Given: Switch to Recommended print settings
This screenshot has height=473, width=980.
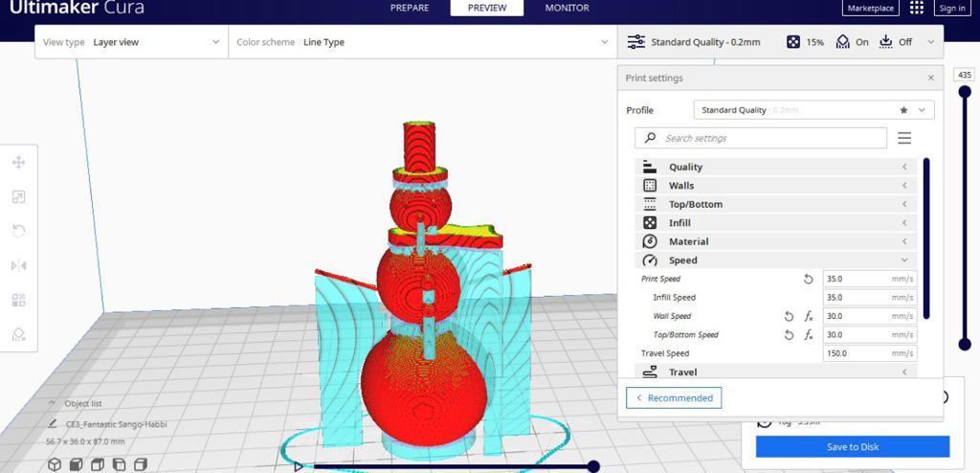Looking at the screenshot, I should pos(674,398).
